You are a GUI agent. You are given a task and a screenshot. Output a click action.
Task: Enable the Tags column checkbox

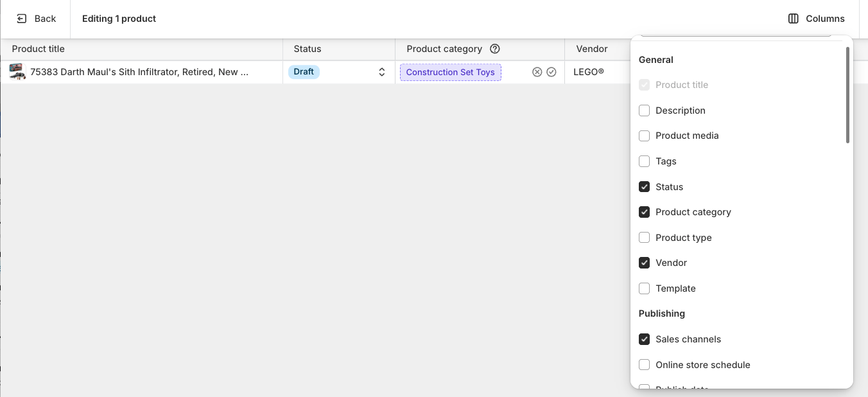(x=645, y=161)
